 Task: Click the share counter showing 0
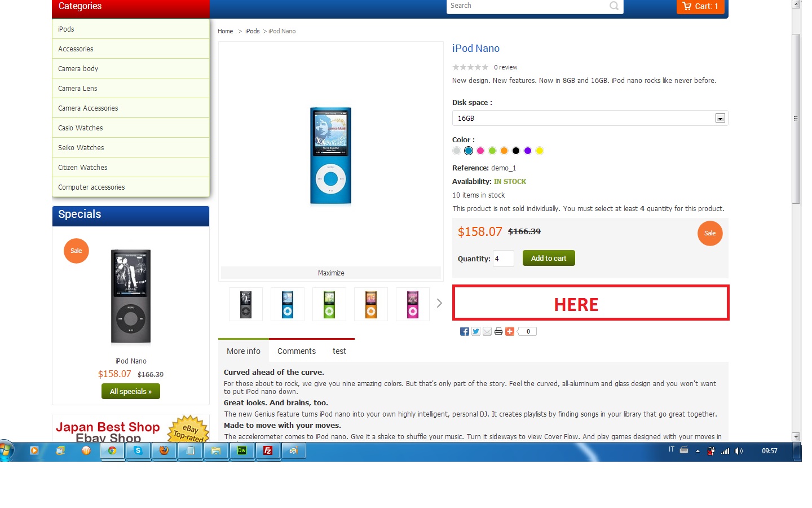click(527, 331)
